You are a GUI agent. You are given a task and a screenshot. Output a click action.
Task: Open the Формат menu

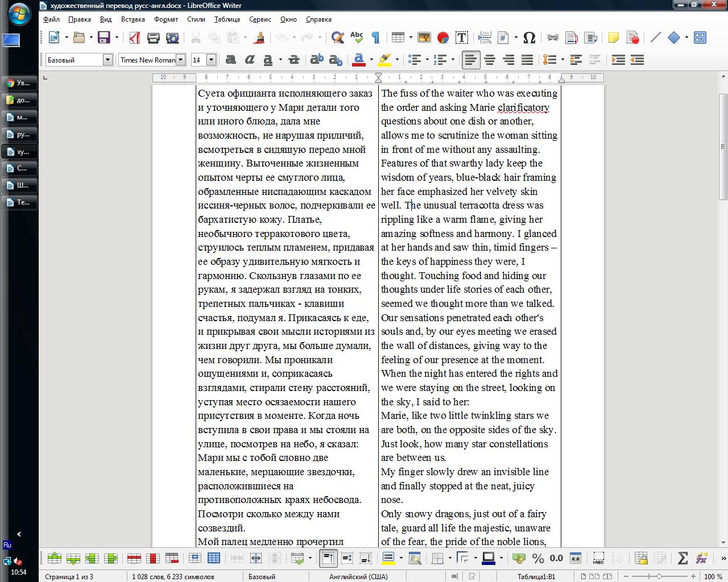tap(166, 19)
